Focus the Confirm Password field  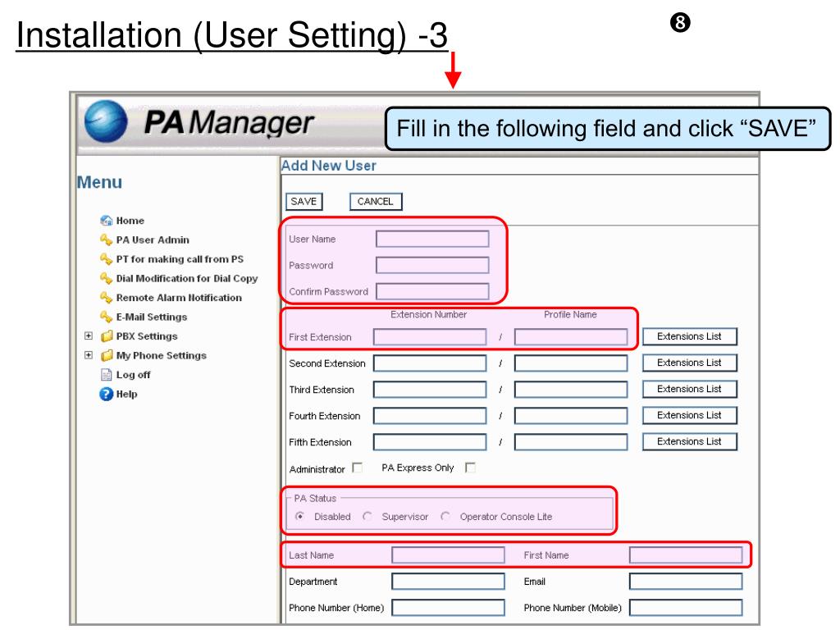pyautogui.click(x=432, y=291)
